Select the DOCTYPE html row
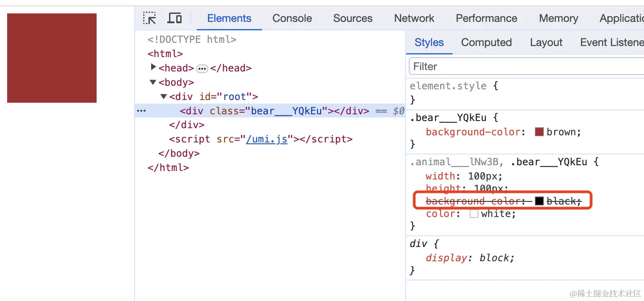 click(x=192, y=39)
